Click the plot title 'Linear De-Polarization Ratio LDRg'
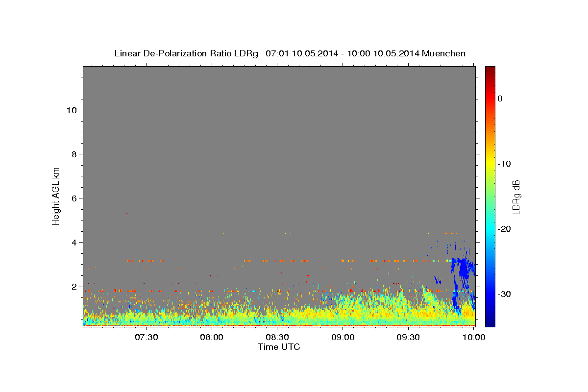This screenshot has height=392, width=588. (186, 53)
